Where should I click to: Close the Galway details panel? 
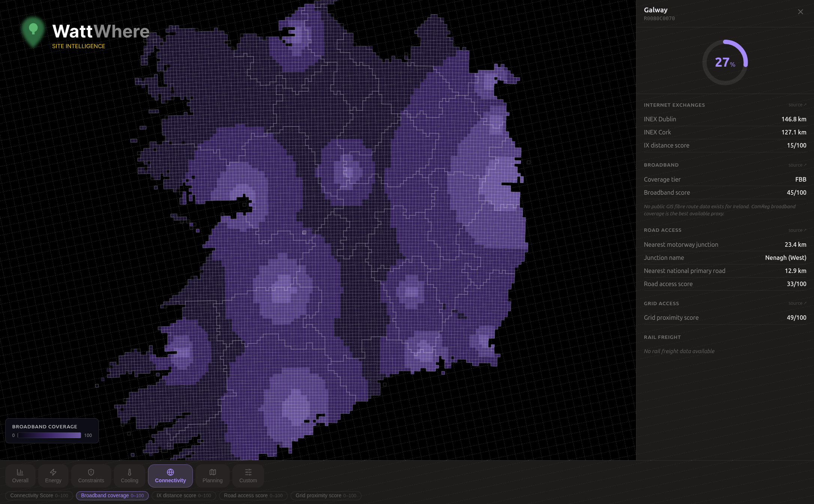coord(800,12)
